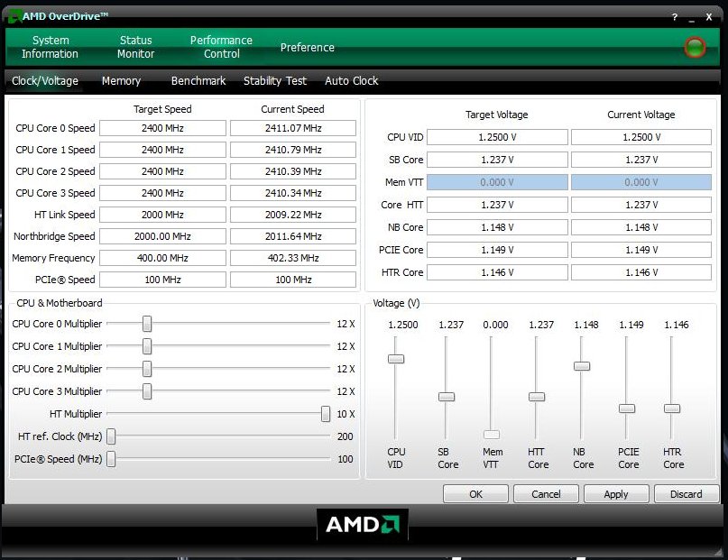728x560 pixels.
Task: Click the Mem VTT target voltage field
Action: pos(497,182)
